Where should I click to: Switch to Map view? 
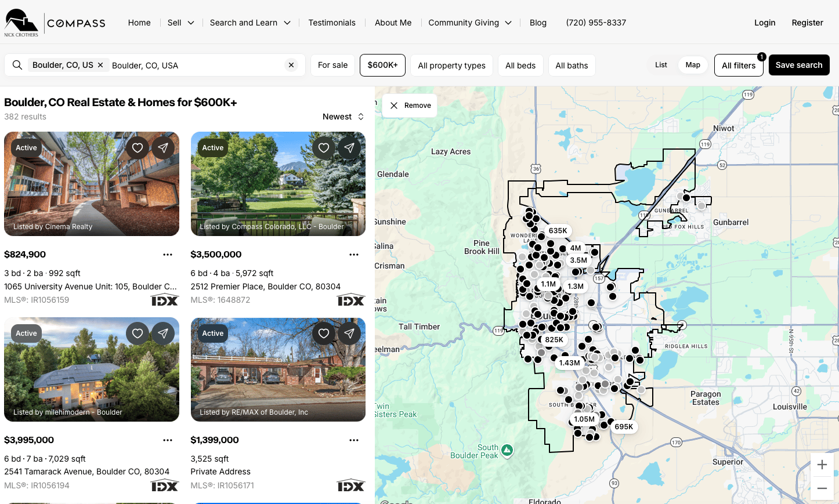(693, 65)
